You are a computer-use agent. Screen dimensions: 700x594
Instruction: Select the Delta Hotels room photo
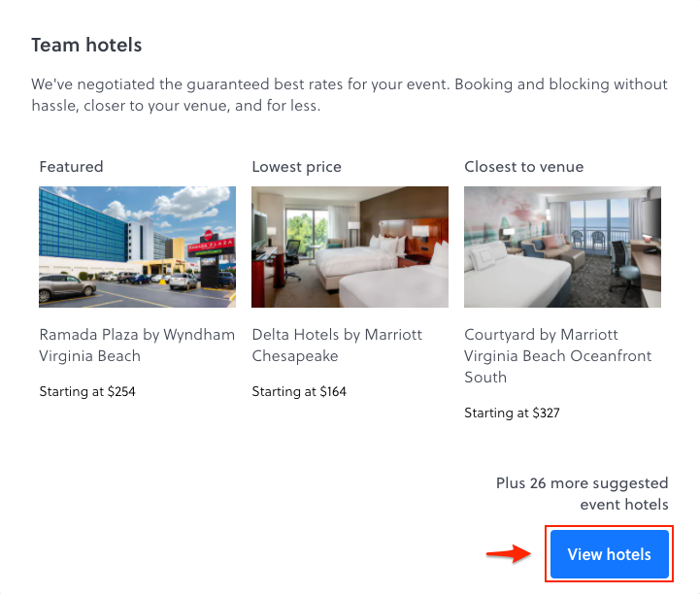350,247
